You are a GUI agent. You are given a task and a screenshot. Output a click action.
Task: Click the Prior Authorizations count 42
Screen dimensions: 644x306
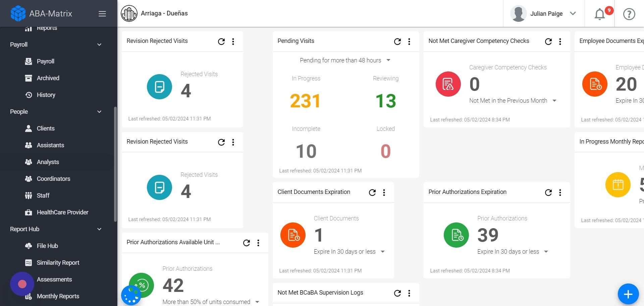coord(173,286)
